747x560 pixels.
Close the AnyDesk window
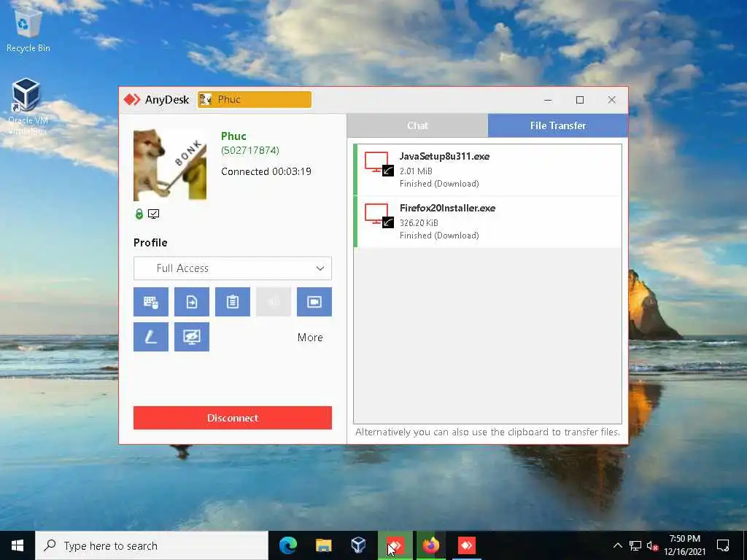point(612,99)
